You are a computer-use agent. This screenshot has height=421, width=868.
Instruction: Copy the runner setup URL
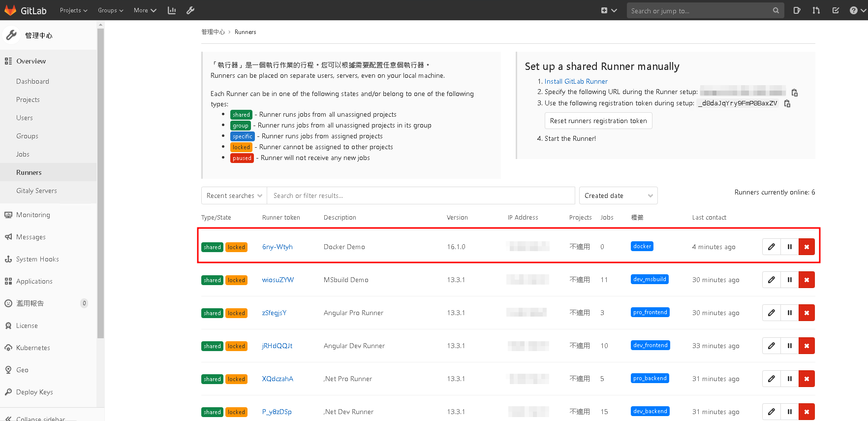794,93
